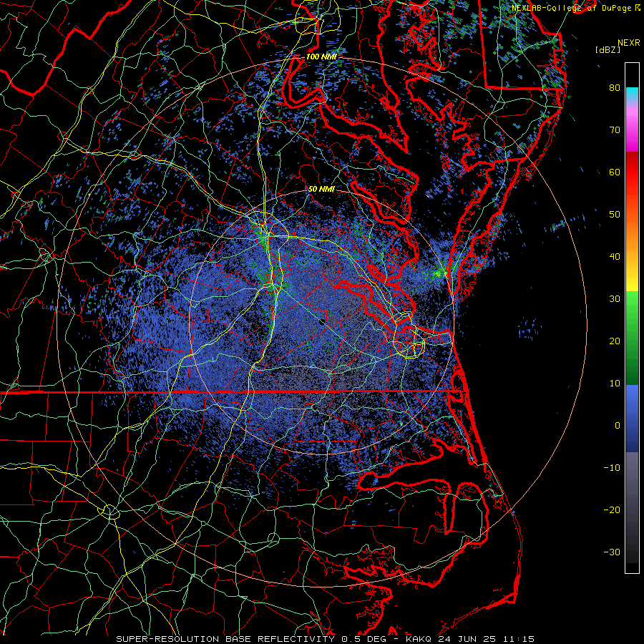Click the 100 NMI range ring label
Viewport: 644px width, 644px height.
pyautogui.click(x=321, y=57)
